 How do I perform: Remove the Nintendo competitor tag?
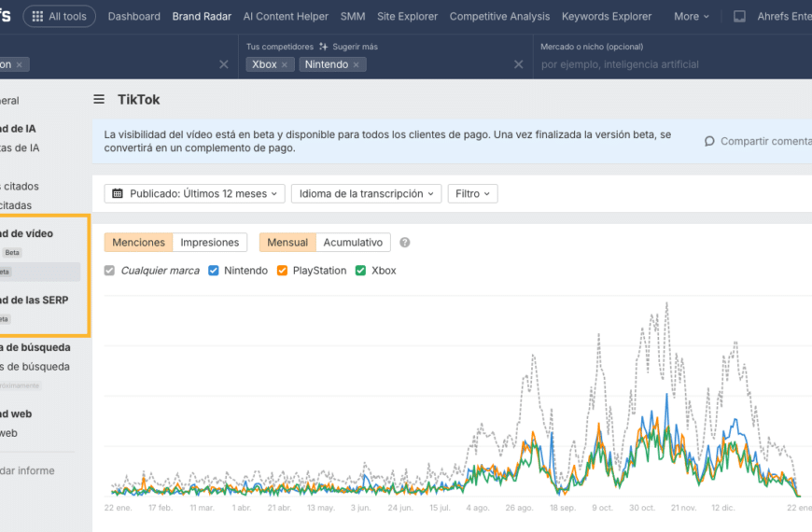pyautogui.click(x=356, y=64)
